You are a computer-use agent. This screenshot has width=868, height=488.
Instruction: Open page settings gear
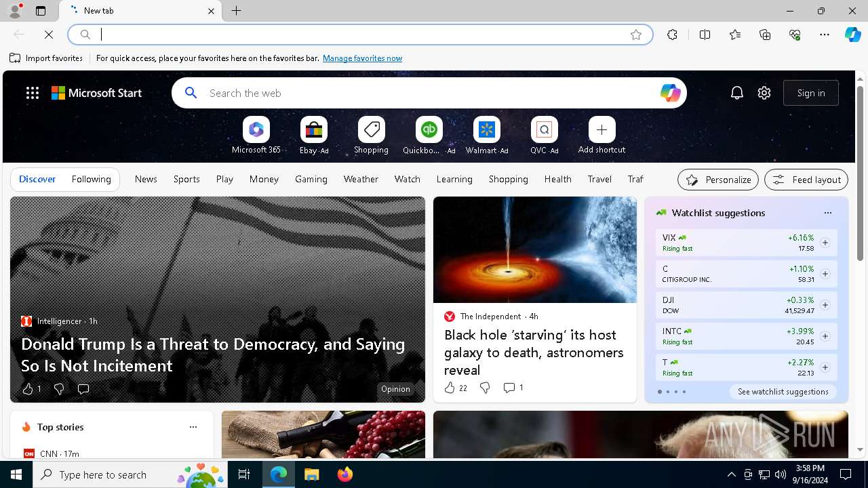[x=764, y=93]
